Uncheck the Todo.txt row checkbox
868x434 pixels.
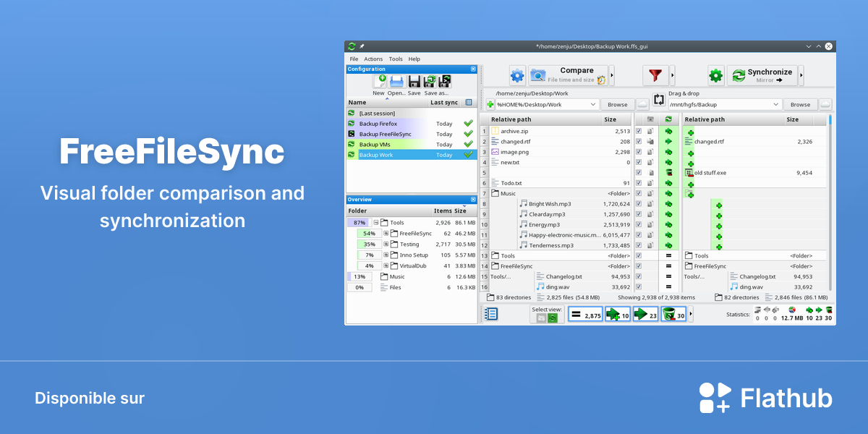click(x=639, y=184)
